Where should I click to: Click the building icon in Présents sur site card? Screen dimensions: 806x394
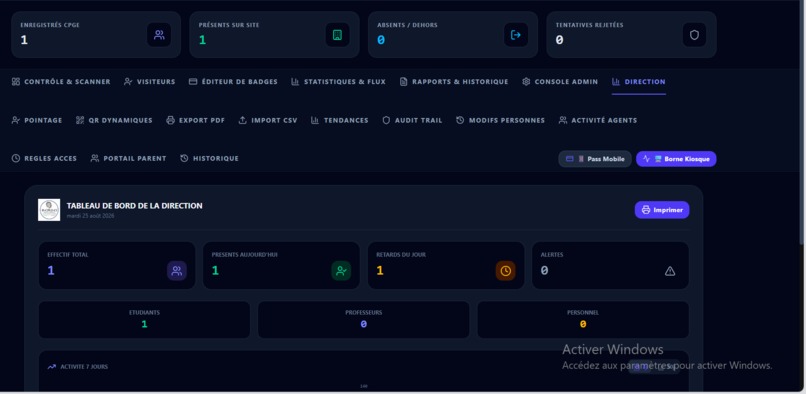[x=337, y=35]
